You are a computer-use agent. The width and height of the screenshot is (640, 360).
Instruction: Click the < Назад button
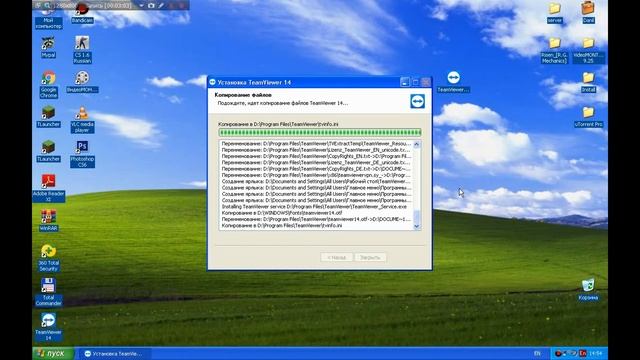[x=336, y=258]
